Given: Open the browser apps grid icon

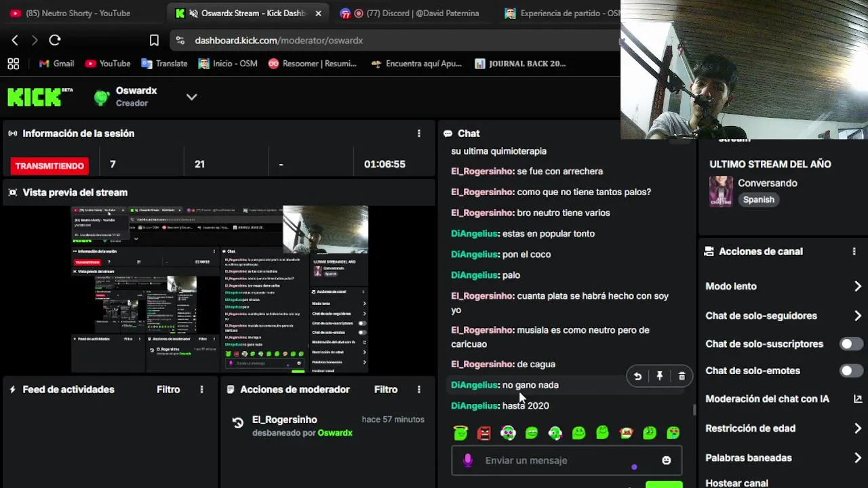Looking at the screenshot, I should (x=13, y=64).
